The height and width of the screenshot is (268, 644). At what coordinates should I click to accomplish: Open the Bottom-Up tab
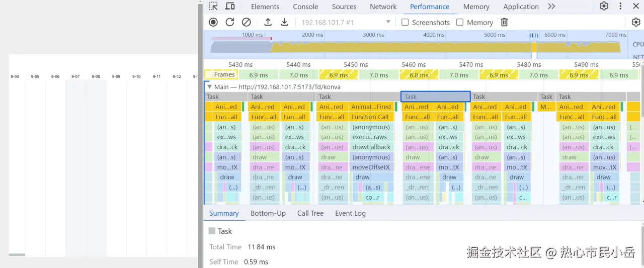point(268,213)
